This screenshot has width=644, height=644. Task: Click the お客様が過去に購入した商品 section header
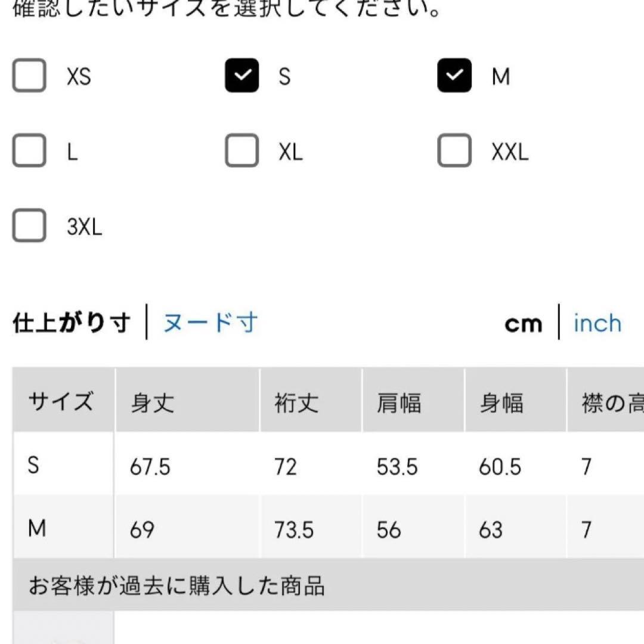177,586
